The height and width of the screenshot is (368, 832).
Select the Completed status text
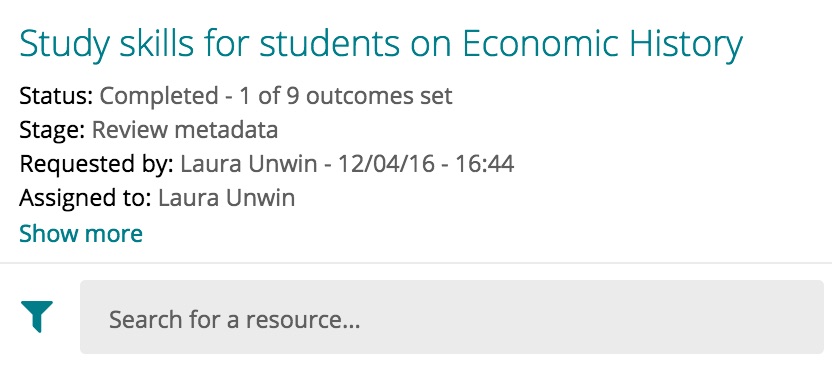tap(159, 96)
